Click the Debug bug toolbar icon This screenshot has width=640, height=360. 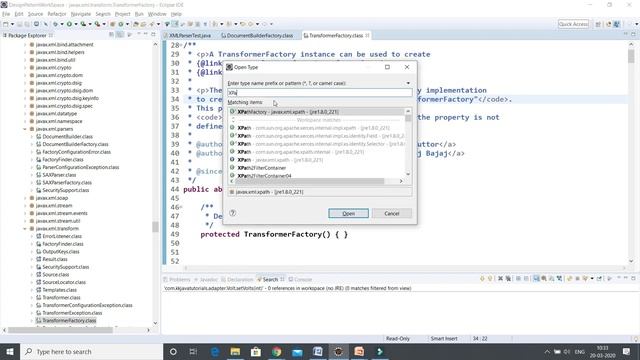55,24
